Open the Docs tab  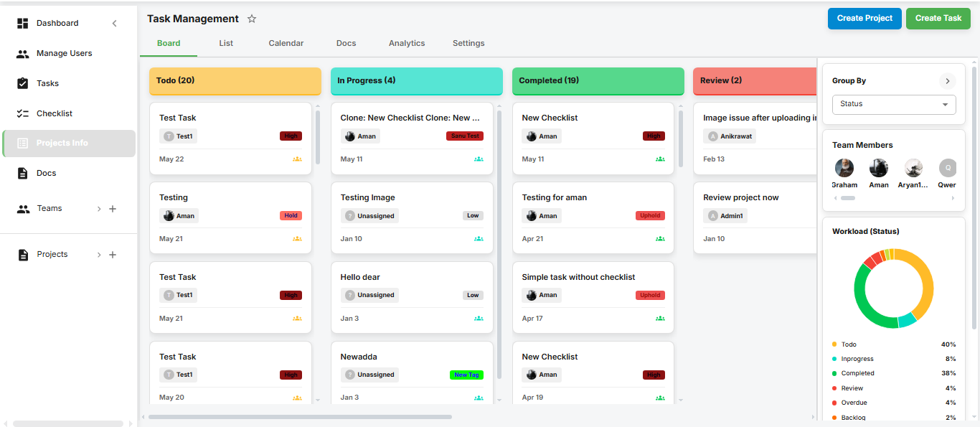coord(346,43)
